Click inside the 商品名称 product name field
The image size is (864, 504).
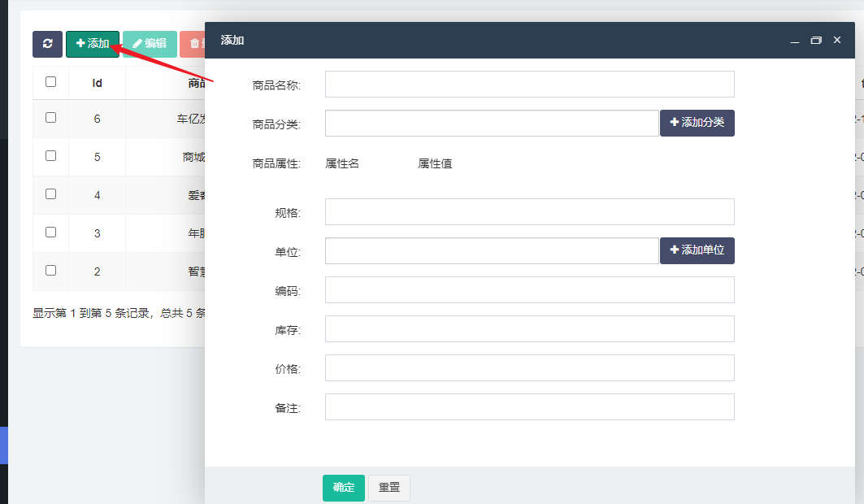pyautogui.click(x=528, y=84)
